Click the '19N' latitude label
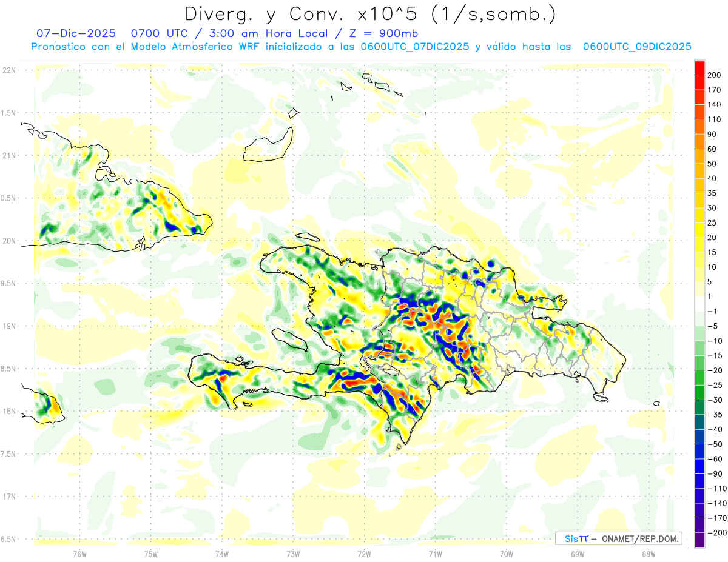 (9, 326)
